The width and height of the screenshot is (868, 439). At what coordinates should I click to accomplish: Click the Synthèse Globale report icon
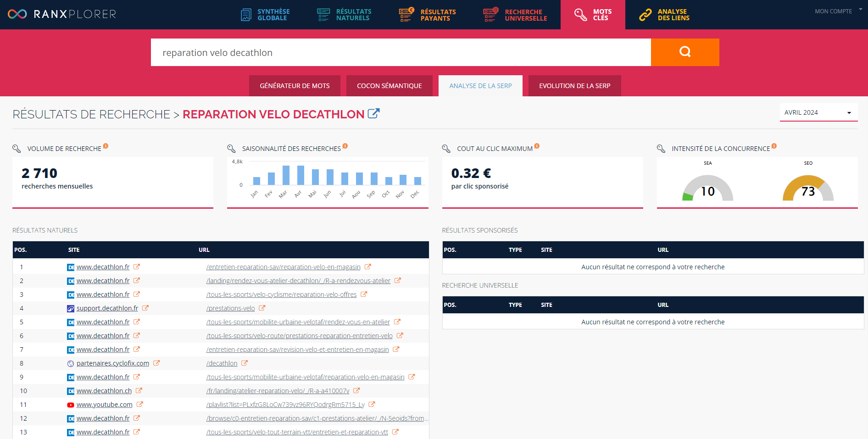[x=246, y=15]
